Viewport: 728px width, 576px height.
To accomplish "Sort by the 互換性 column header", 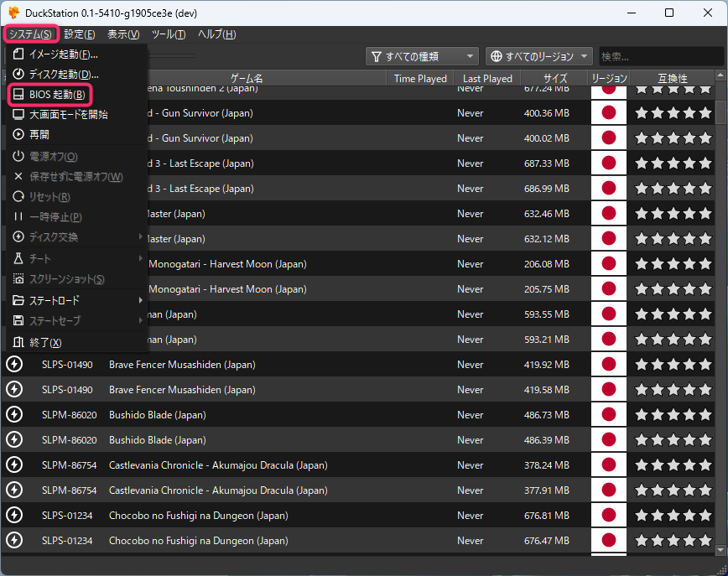I will [673, 79].
